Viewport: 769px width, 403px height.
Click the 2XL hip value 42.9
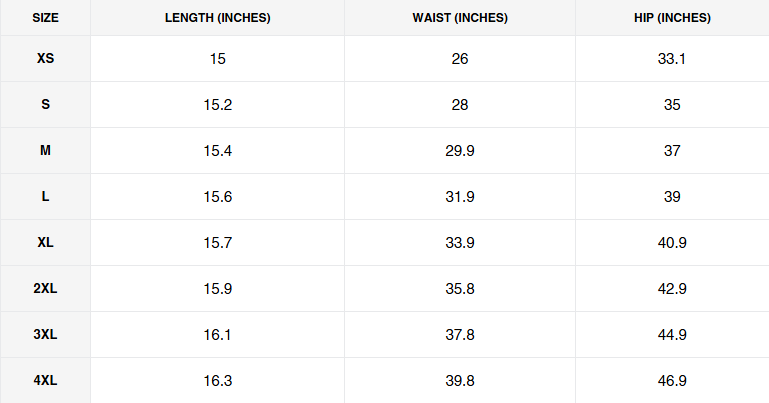point(672,289)
